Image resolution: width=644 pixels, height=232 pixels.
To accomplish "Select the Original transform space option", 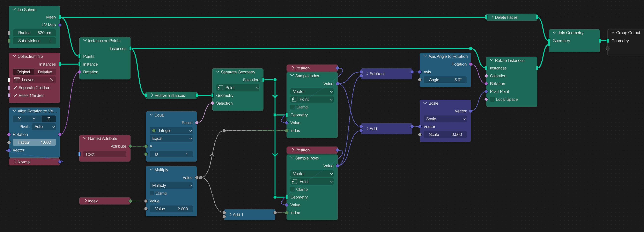I will [x=23, y=72].
